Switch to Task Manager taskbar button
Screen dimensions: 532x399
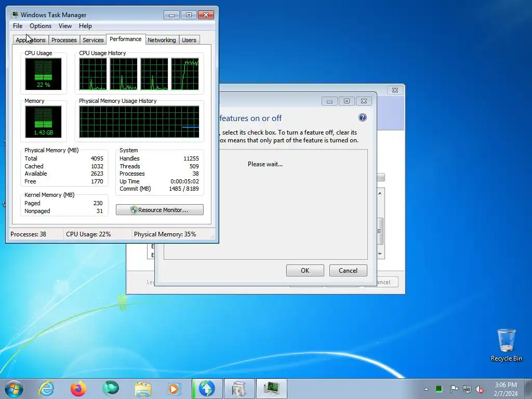(x=271, y=389)
